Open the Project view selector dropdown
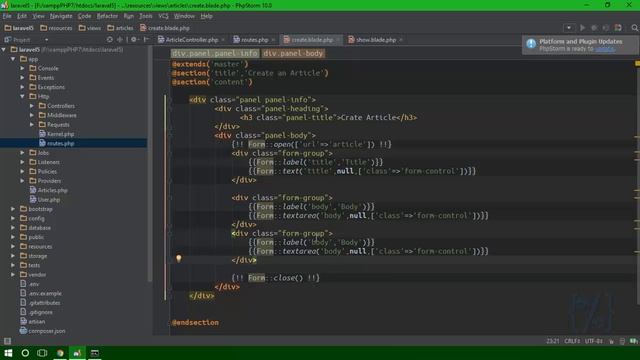This screenshot has width=640, height=360. point(46,40)
